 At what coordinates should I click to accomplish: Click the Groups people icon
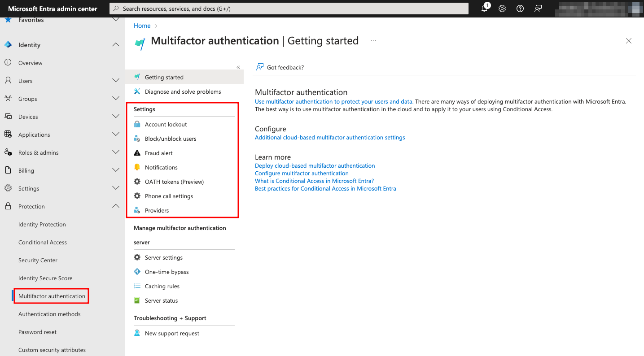(8, 99)
